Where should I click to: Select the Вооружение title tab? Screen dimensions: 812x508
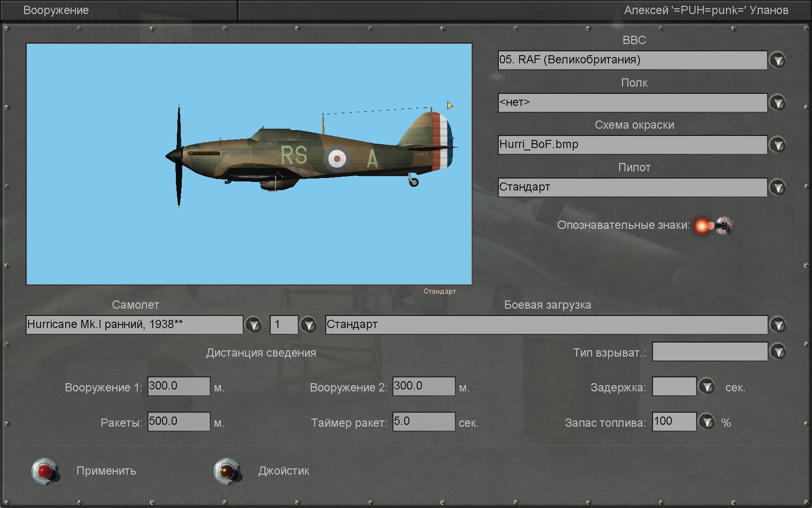point(56,10)
